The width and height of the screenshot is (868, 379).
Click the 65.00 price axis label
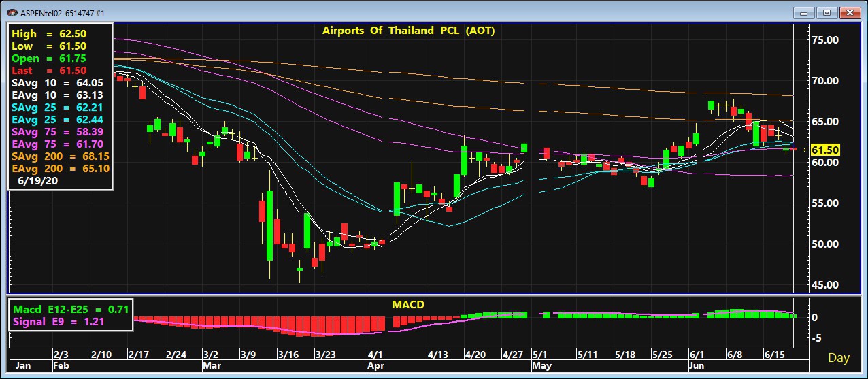pyautogui.click(x=824, y=122)
